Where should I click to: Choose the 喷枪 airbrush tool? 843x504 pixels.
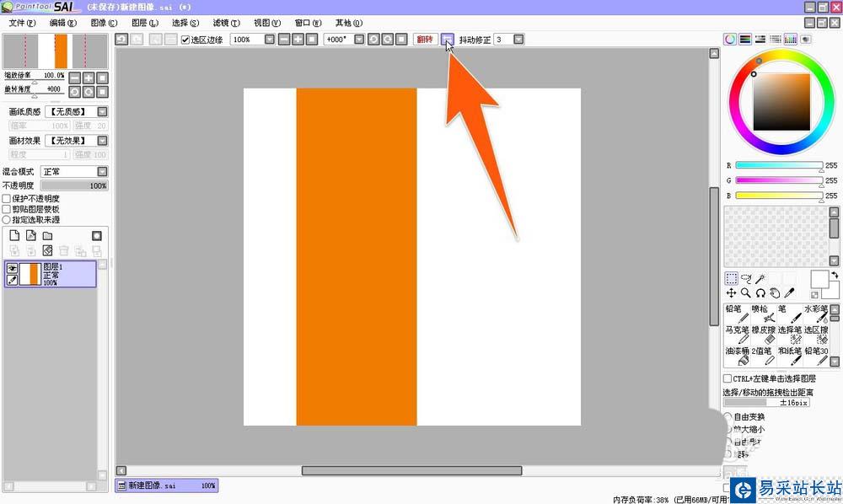pyautogui.click(x=763, y=314)
